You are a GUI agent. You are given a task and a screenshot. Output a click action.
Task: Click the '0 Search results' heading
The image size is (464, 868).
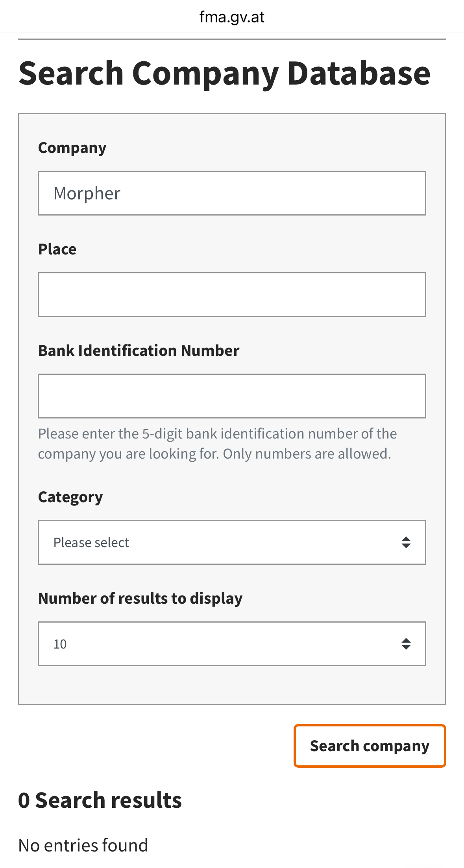(100, 800)
